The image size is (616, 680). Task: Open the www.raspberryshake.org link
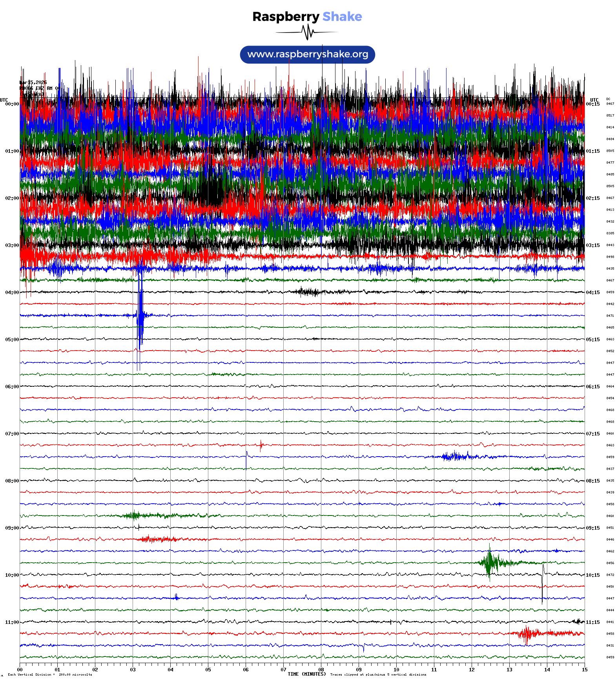coord(307,54)
